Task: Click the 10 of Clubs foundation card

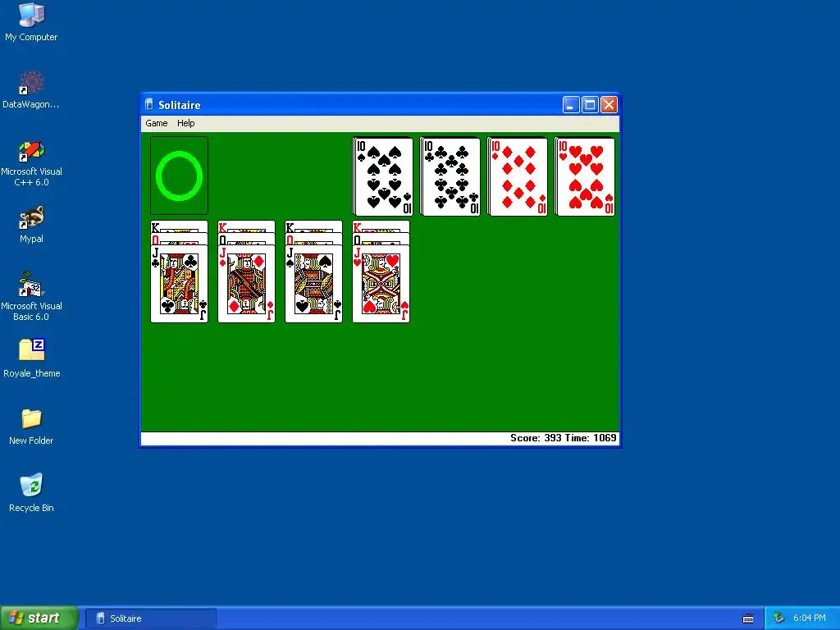Action: pos(450,176)
